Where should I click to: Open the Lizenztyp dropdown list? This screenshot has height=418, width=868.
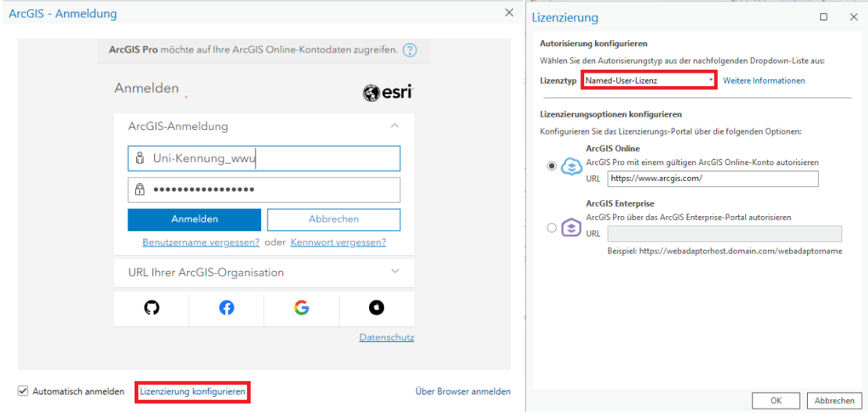[711, 80]
